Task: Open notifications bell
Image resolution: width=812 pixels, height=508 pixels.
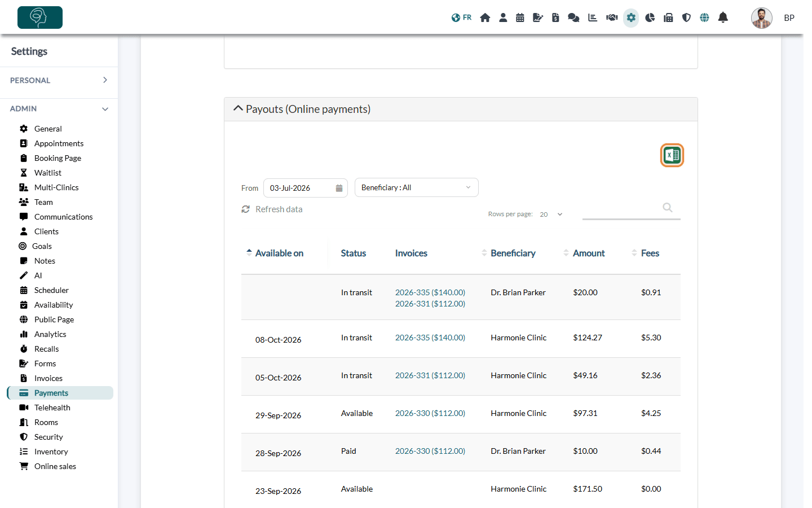Action: [723, 17]
